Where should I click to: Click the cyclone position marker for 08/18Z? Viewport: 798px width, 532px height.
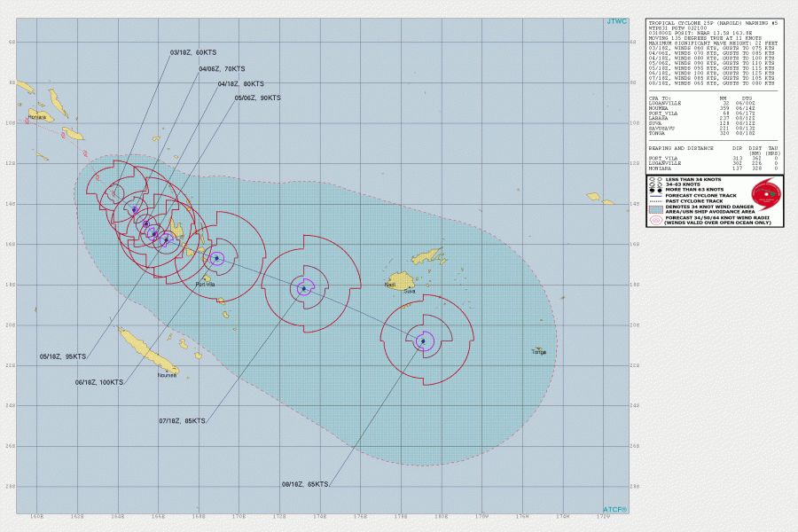point(423,340)
